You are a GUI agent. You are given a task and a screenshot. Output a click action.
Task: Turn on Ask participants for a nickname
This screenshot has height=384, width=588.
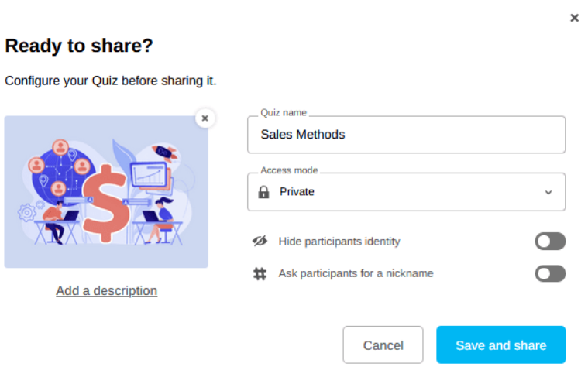pos(550,273)
